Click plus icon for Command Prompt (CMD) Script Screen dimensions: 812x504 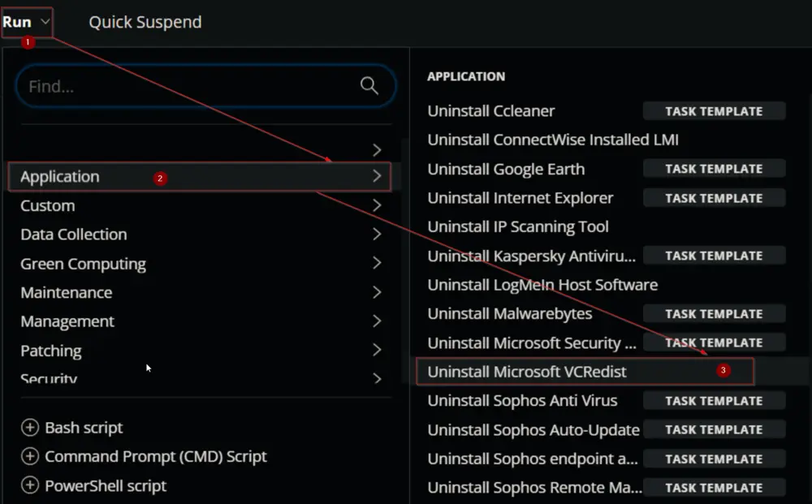[x=30, y=456]
